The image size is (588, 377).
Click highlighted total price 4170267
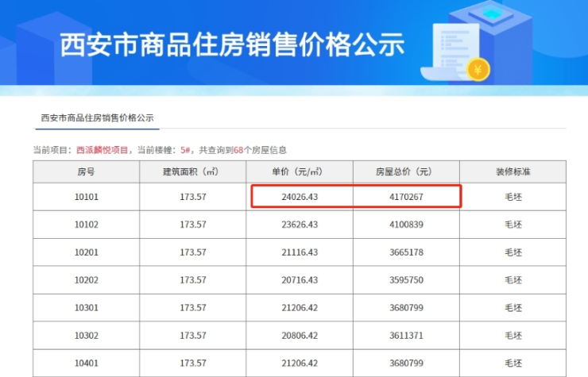(408, 196)
